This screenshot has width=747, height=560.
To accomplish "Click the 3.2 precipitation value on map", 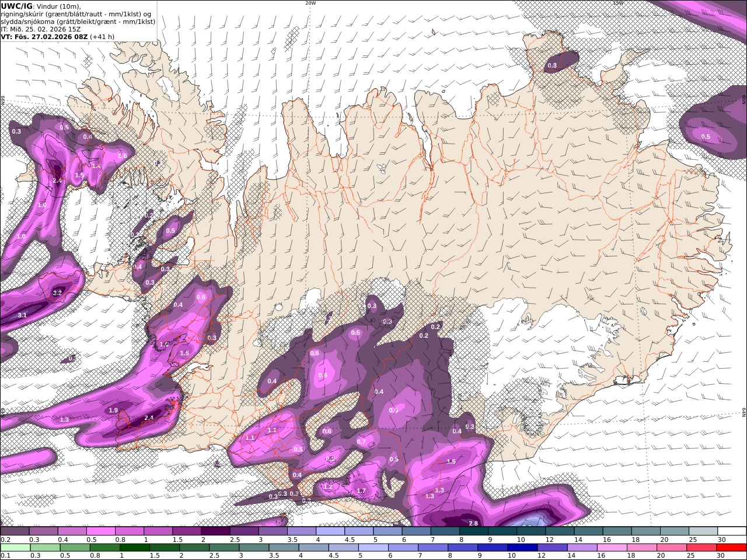I will [x=57, y=292].
